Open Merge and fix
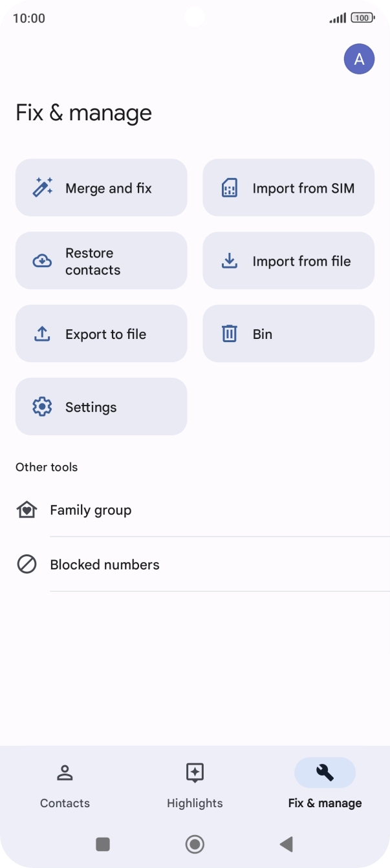The image size is (390, 868). 101,188
